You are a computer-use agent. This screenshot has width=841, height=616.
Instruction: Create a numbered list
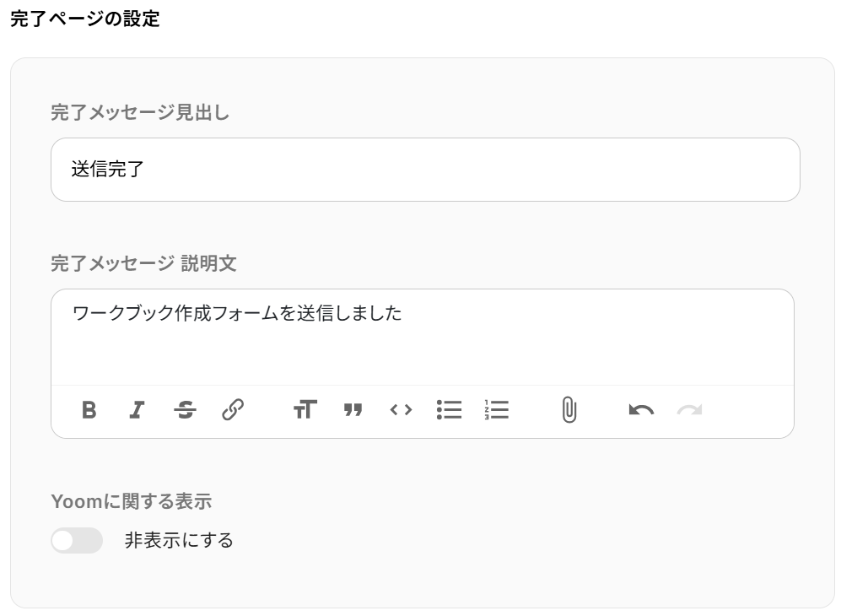[497, 410]
